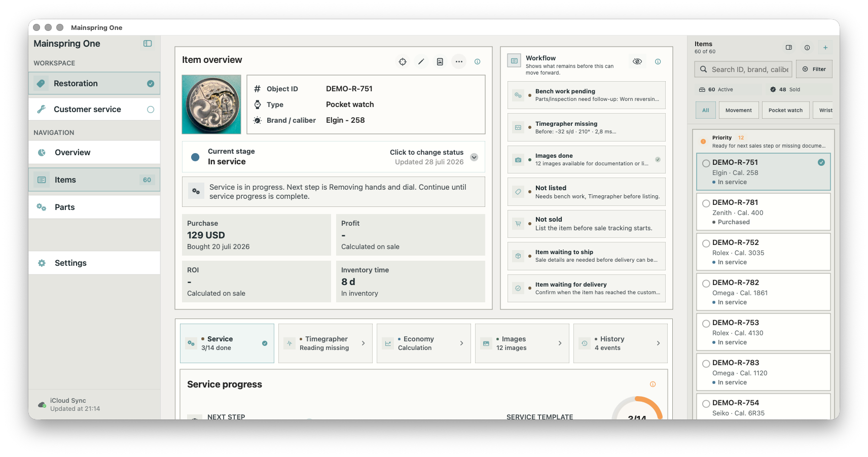Select the Restoration workspace
Image resolution: width=868 pixels, height=457 pixels.
tap(94, 84)
